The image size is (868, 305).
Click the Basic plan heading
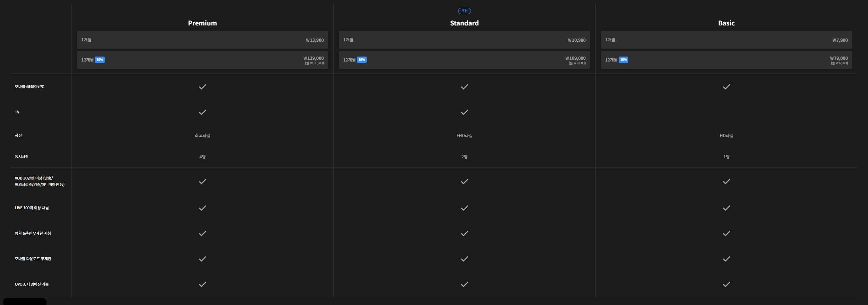point(726,23)
